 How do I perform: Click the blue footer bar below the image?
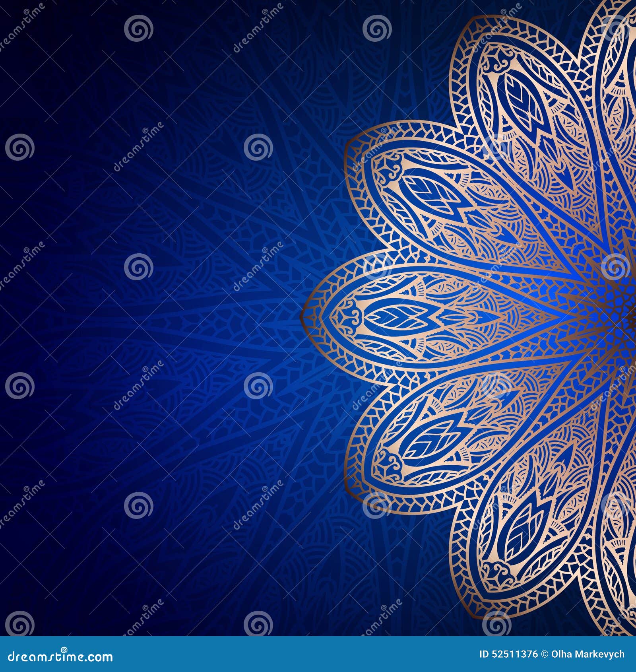[x=318, y=658]
